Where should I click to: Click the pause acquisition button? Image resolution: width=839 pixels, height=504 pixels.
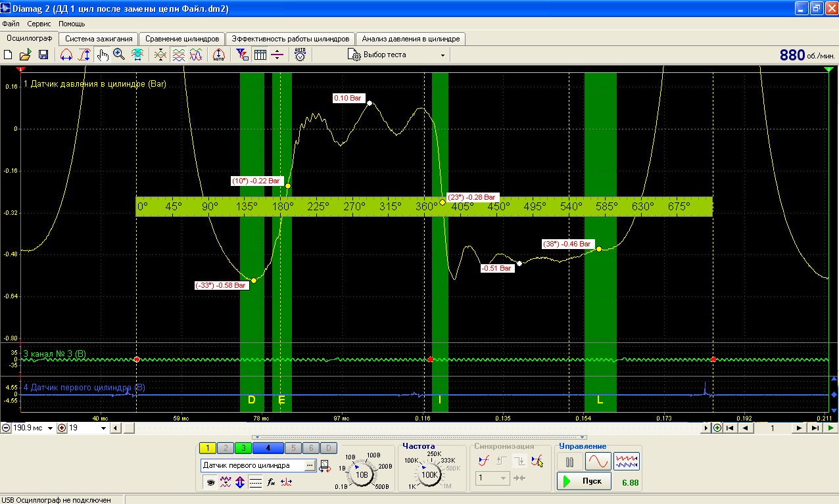(x=569, y=461)
